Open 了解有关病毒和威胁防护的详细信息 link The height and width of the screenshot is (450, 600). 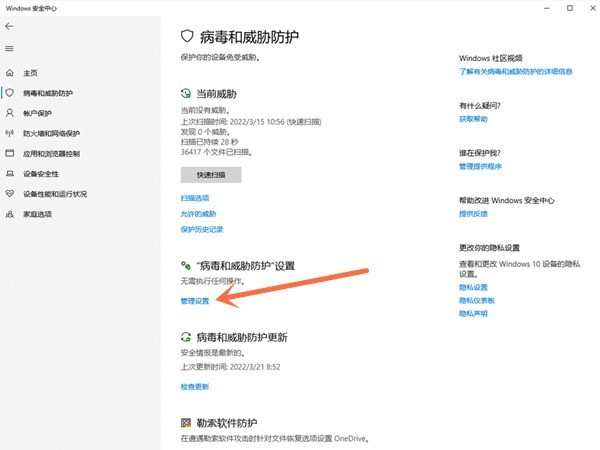(515, 71)
